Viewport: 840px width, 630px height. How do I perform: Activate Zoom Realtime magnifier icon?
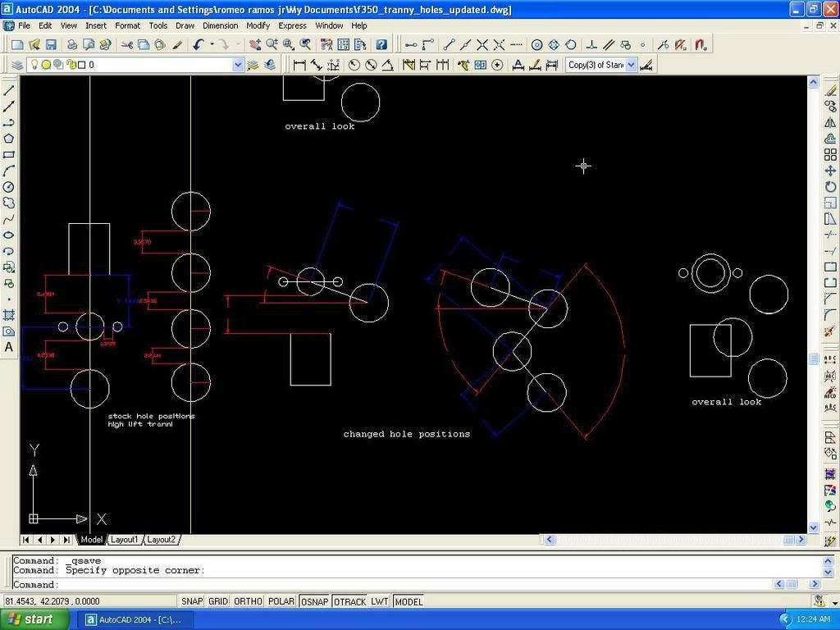(x=272, y=44)
